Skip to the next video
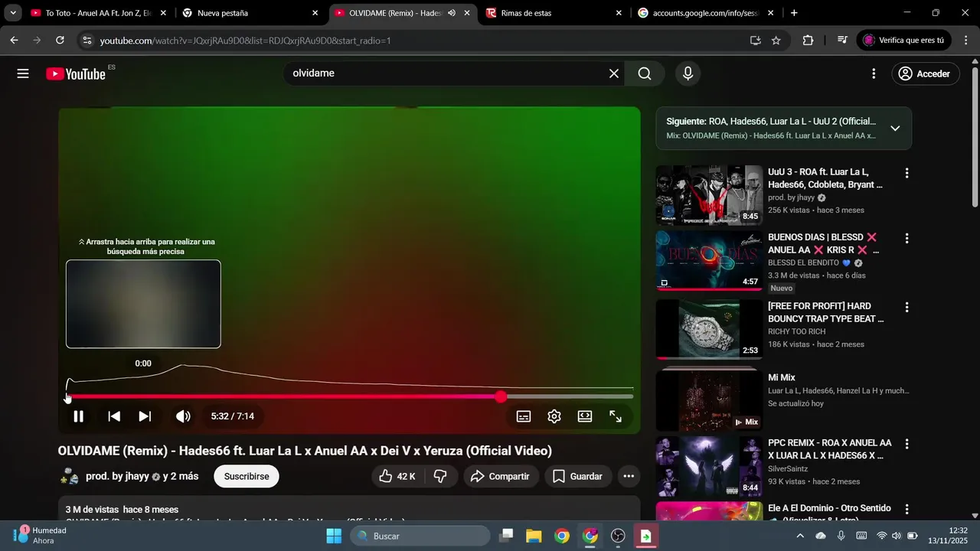Screen dimensions: 980x551 pyautogui.click(x=145, y=416)
